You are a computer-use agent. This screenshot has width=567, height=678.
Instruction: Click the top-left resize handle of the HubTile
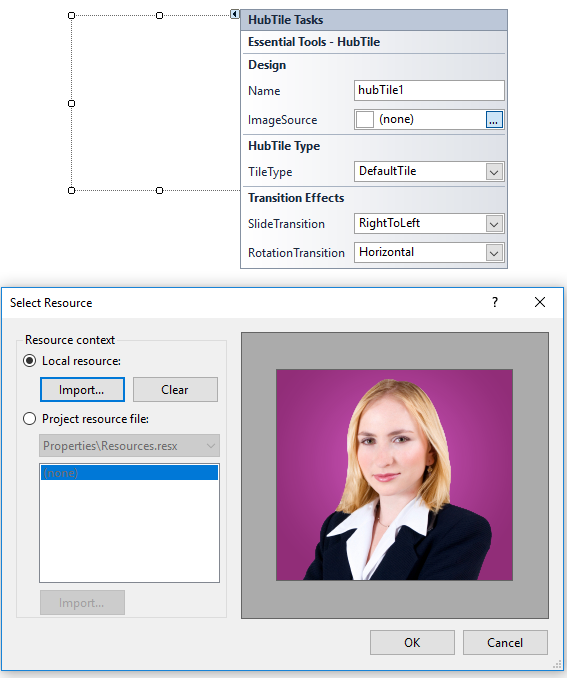click(x=72, y=16)
